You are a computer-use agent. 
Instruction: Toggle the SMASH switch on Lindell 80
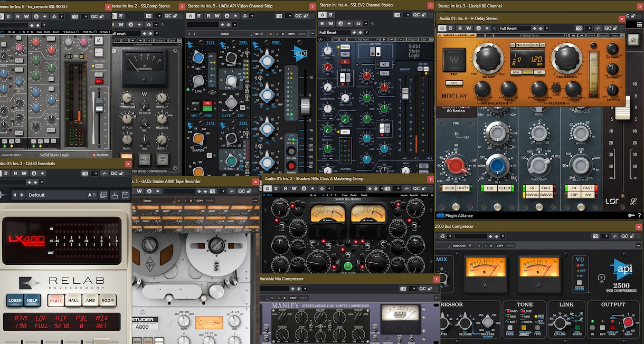click(545, 195)
